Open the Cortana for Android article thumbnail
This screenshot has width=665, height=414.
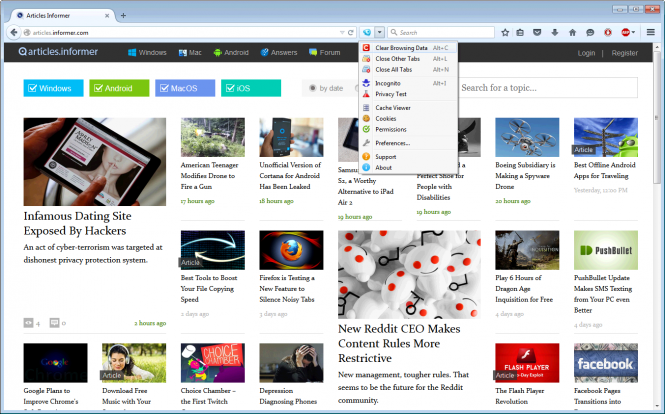291,137
